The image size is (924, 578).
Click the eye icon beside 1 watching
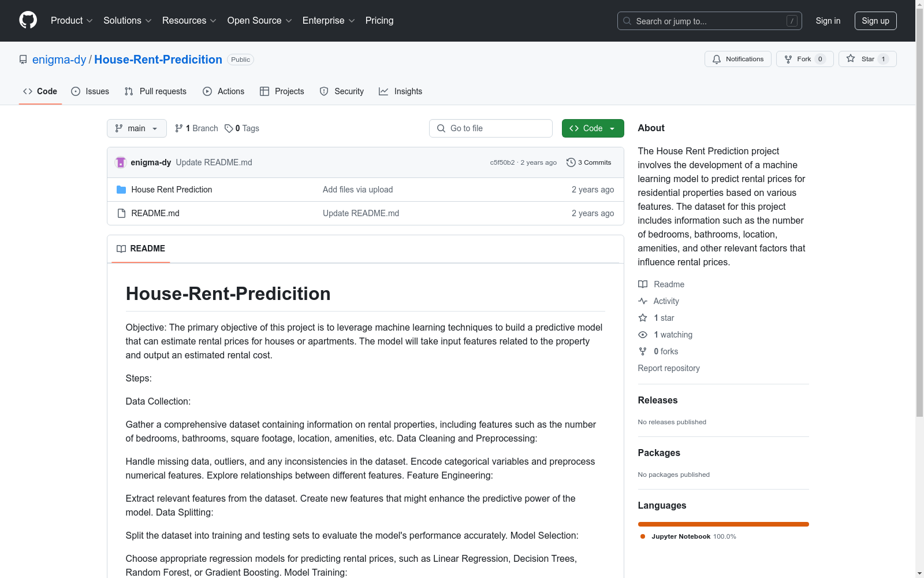643,335
